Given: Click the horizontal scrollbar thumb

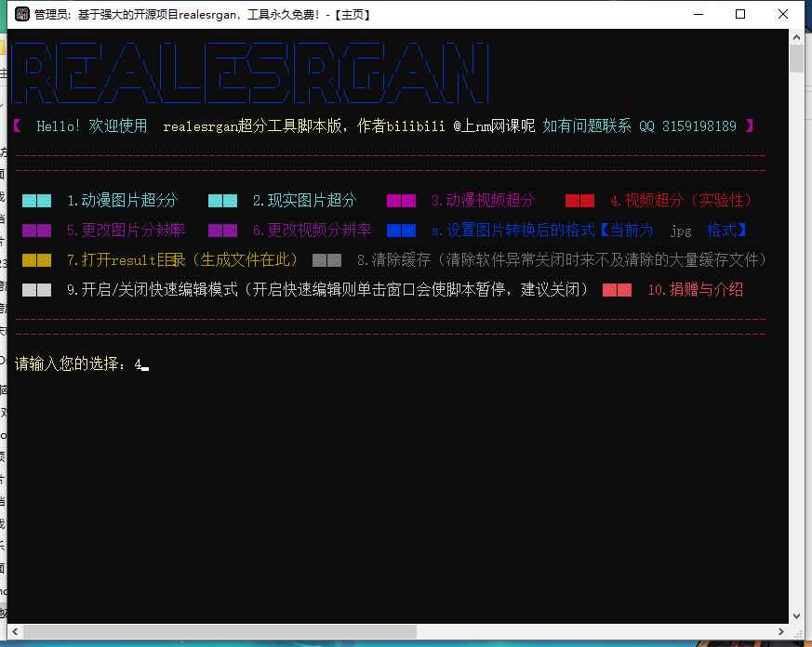Looking at the screenshot, I should 220,631.
